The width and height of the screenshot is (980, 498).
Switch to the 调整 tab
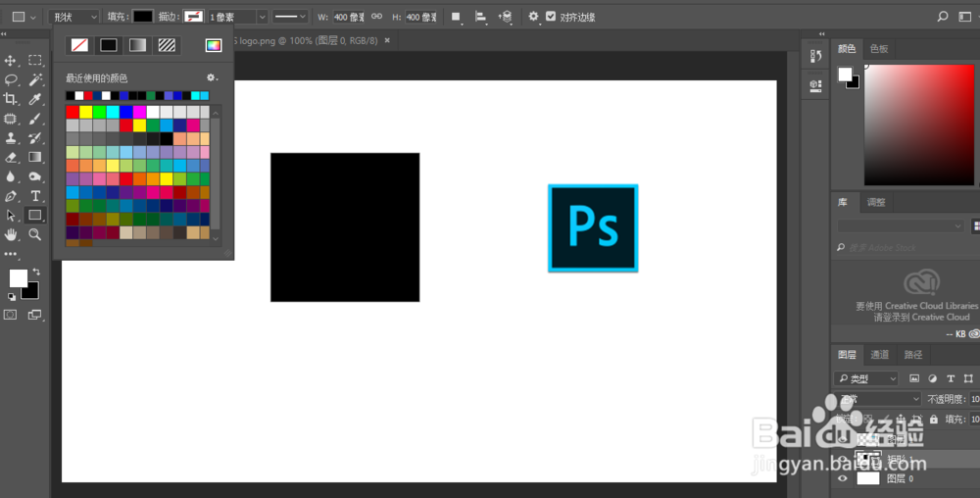tap(876, 203)
